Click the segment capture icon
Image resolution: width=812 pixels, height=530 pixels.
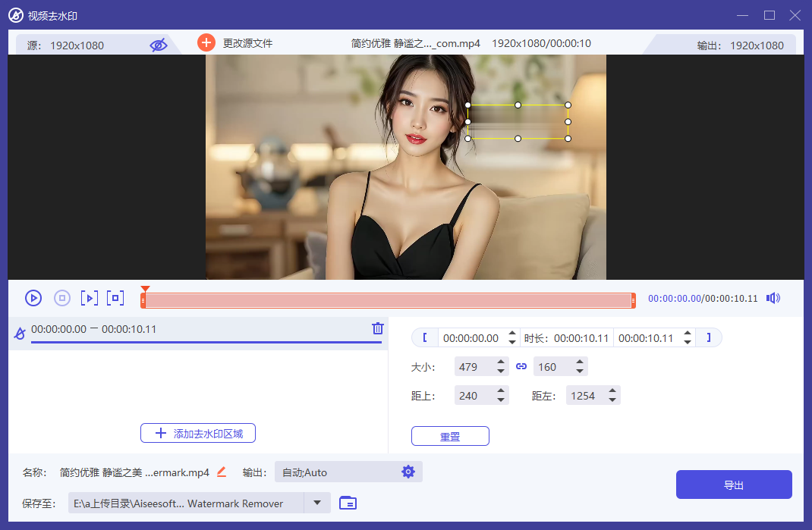pos(115,298)
